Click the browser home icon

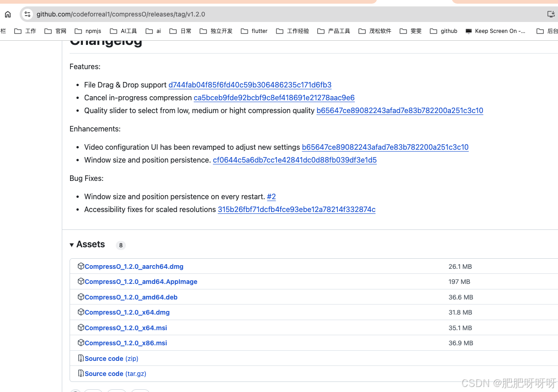[8, 14]
